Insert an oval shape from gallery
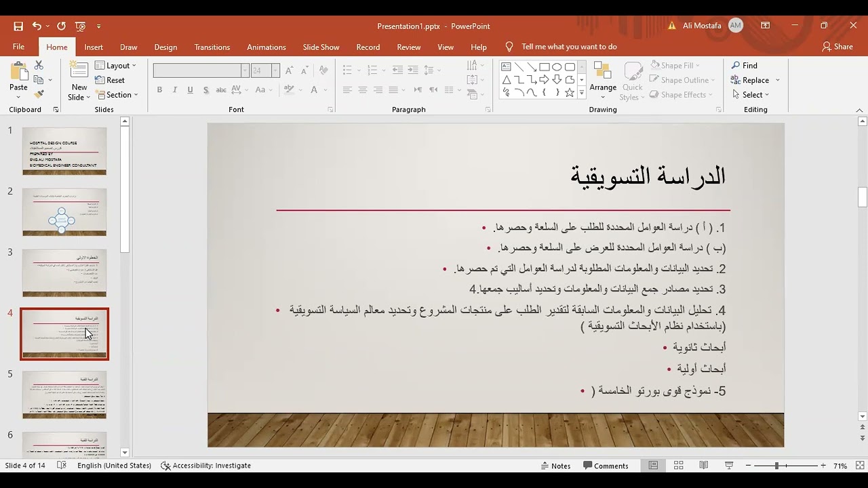This screenshot has width=868, height=488. [557, 66]
